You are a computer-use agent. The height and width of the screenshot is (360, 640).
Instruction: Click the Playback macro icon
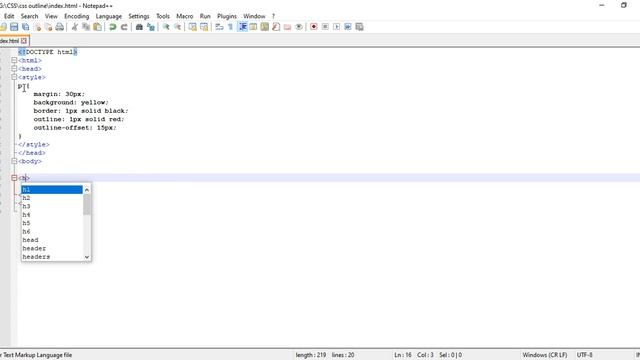336,27
